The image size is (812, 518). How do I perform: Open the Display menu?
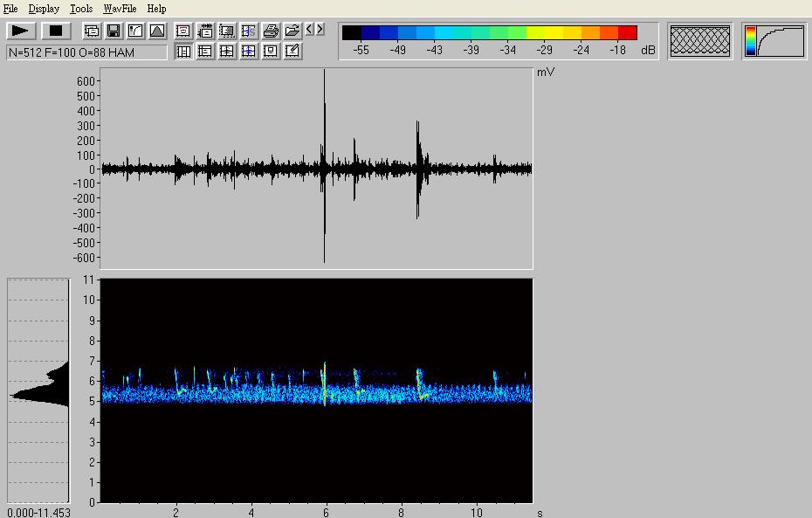click(x=44, y=9)
